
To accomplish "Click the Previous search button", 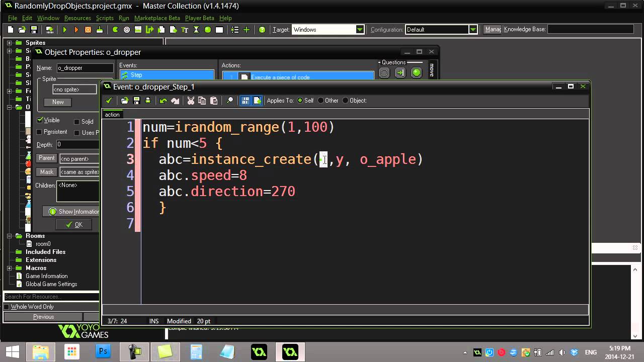I will click(44, 317).
